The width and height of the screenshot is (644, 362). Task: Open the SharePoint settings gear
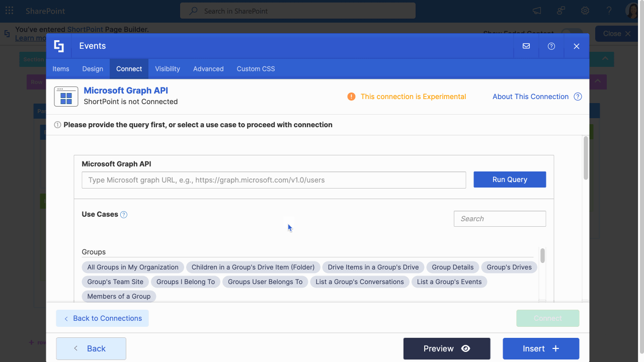pos(585,11)
